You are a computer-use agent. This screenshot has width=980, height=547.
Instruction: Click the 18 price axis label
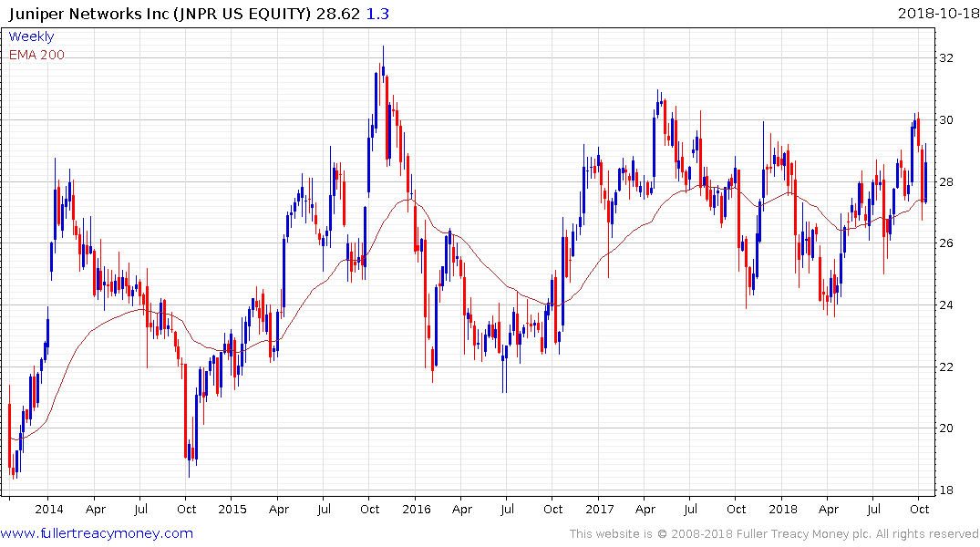click(x=946, y=490)
